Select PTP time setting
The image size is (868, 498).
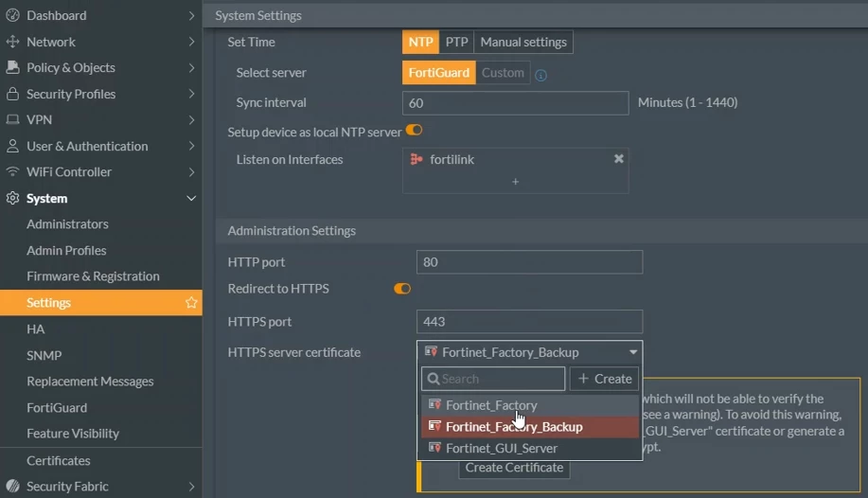click(456, 42)
